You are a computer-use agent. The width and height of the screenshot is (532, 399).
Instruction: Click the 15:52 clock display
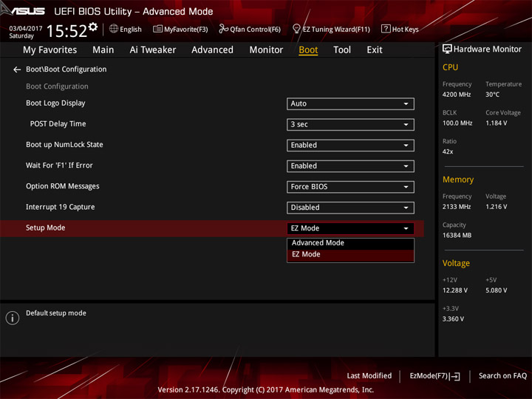[66, 31]
